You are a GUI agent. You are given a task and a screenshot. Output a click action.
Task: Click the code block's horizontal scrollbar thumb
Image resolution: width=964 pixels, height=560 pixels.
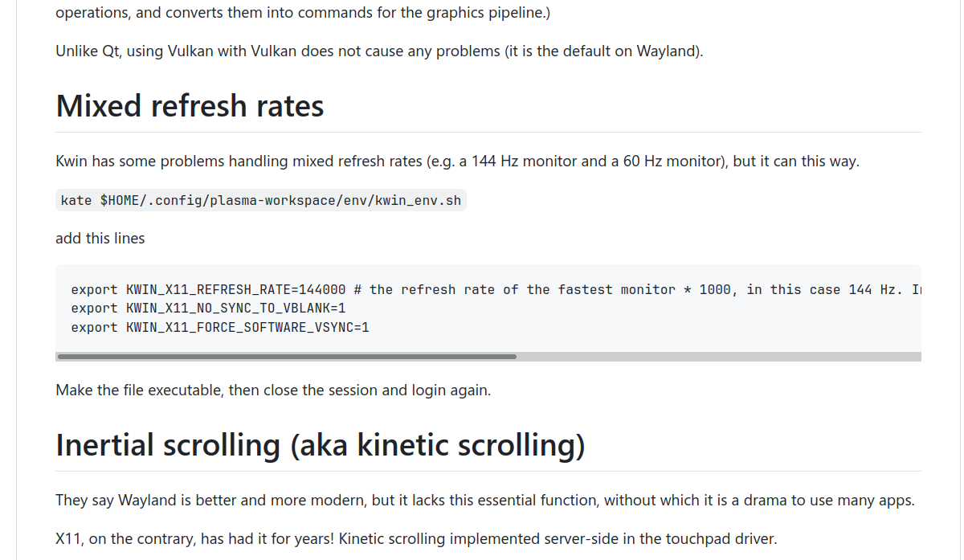(x=287, y=356)
